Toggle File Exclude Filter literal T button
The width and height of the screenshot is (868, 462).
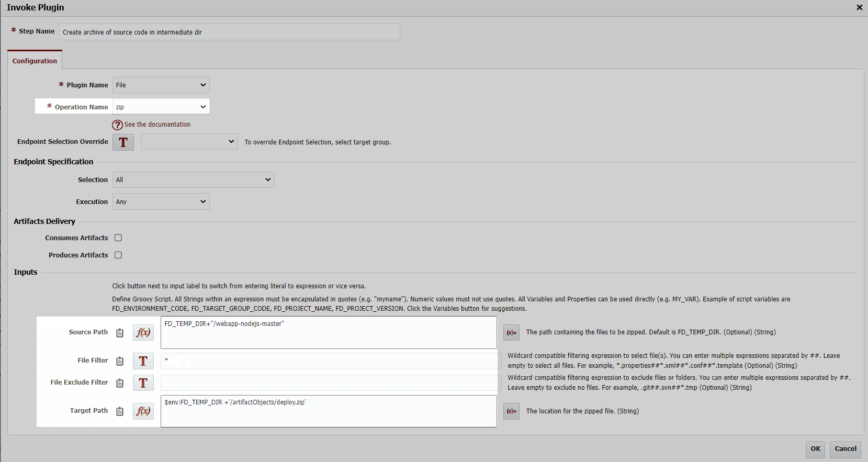point(143,383)
